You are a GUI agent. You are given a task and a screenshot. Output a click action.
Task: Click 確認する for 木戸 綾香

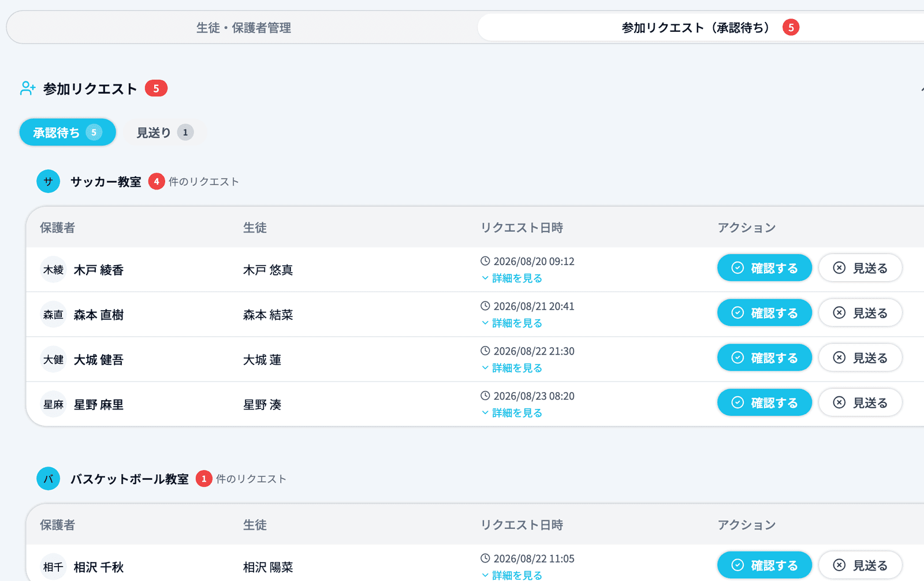(765, 268)
